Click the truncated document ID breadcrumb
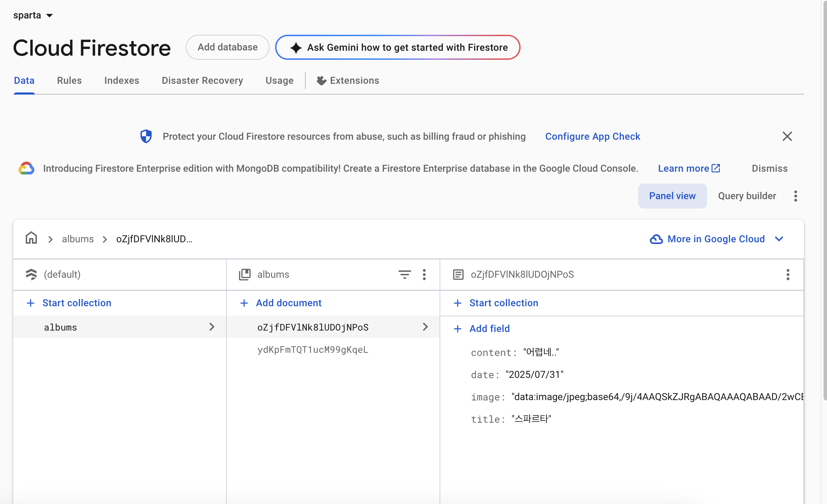The image size is (827, 504). point(154,239)
